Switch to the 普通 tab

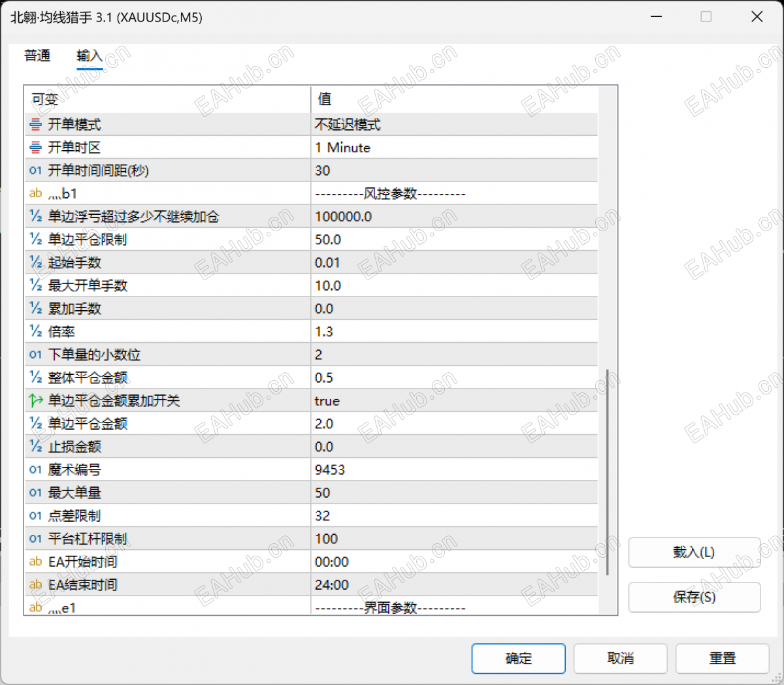pos(37,56)
